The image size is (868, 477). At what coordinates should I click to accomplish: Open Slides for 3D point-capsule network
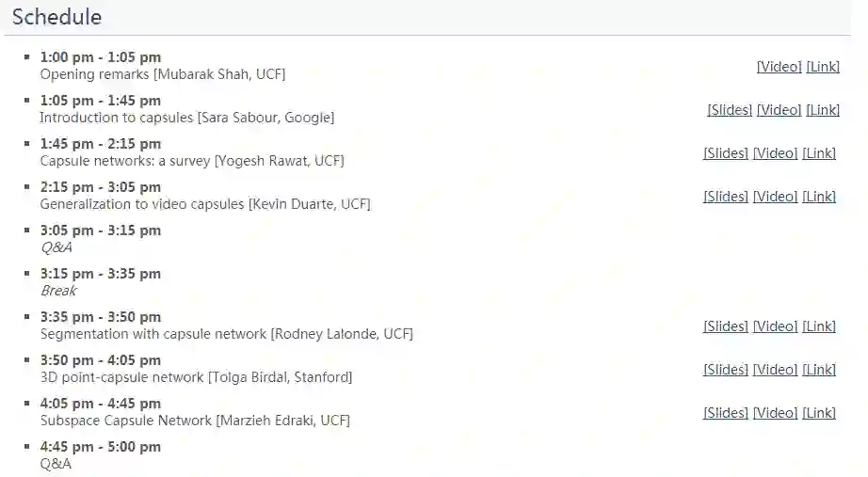coord(726,370)
